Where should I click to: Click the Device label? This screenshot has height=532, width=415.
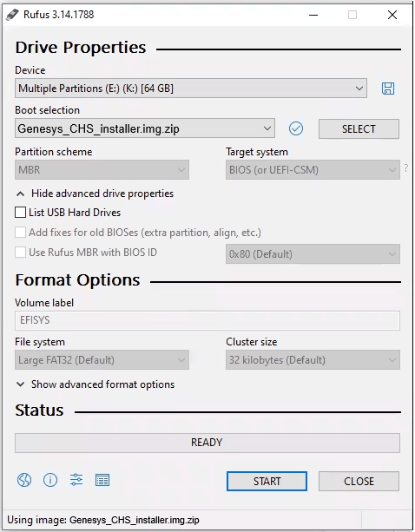30,70
